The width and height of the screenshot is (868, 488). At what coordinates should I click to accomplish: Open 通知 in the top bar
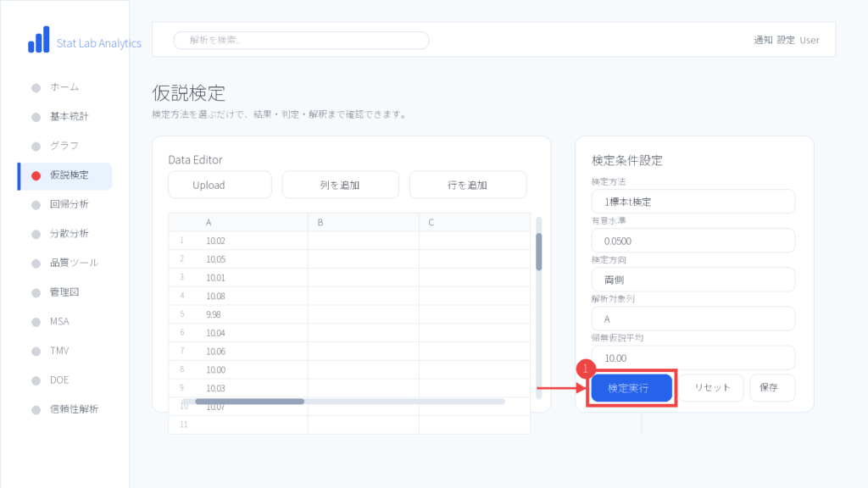(x=763, y=41)
